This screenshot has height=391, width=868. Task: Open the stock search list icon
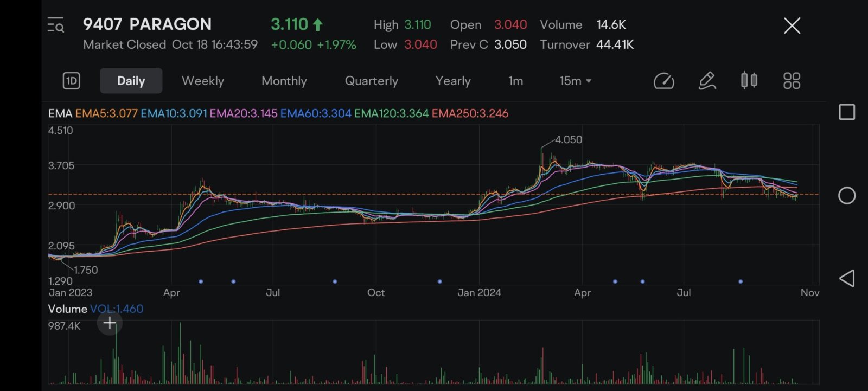[x=56, y=25]
